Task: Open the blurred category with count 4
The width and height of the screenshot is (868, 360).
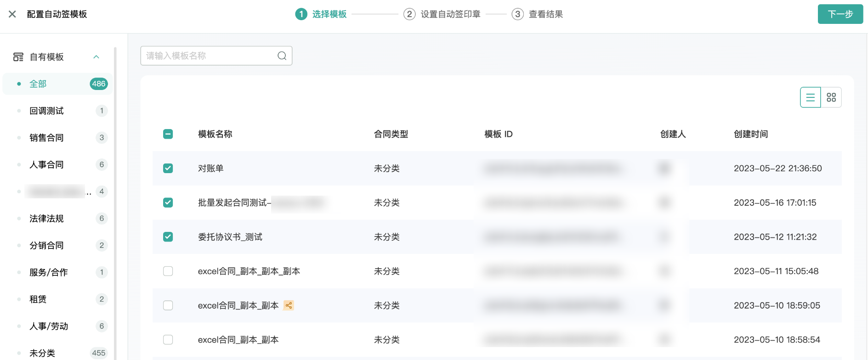Action: [x=58, y=191]
